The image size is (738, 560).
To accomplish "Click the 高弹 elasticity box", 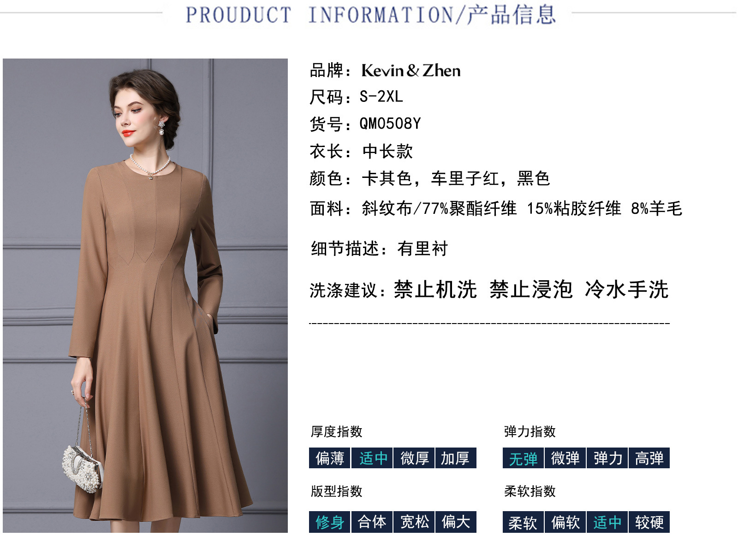I will [x=649, y=458].
